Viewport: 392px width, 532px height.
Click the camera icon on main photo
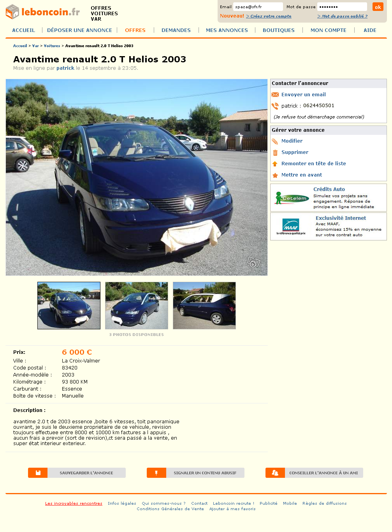(253, 262)
